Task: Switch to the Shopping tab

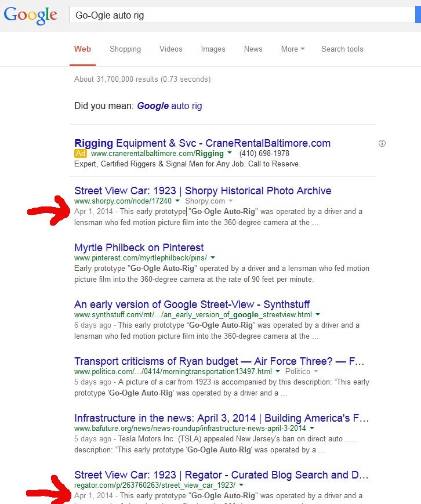Action: tap(125, 49)
